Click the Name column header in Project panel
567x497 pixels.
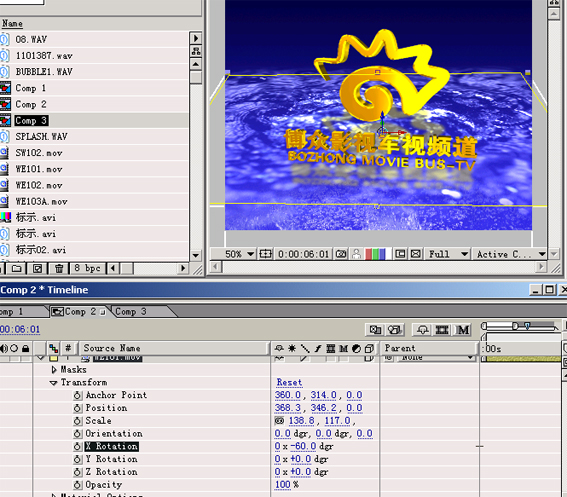pyautogui.click(x=12, y=24)
